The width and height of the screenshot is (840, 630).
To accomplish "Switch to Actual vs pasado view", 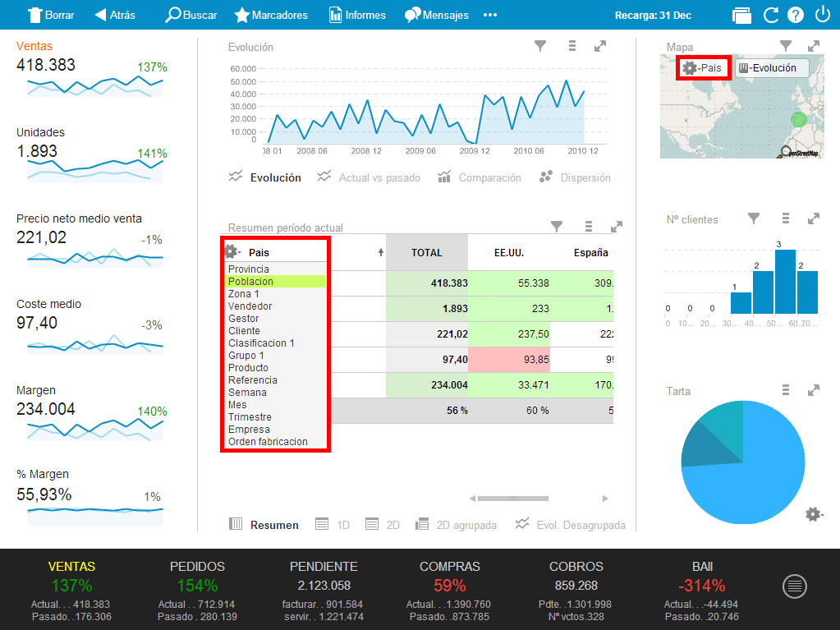I will point(369,177).
